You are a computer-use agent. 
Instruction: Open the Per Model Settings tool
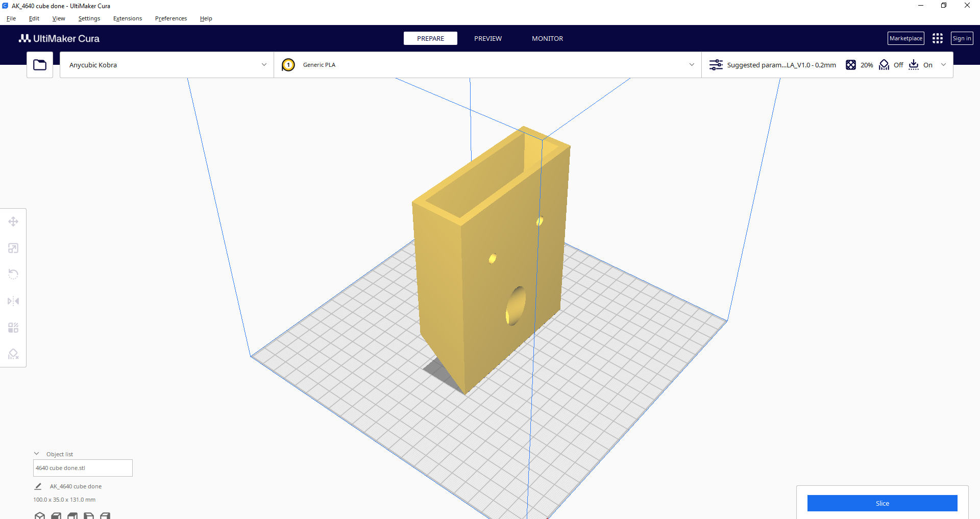pos(13,328)
